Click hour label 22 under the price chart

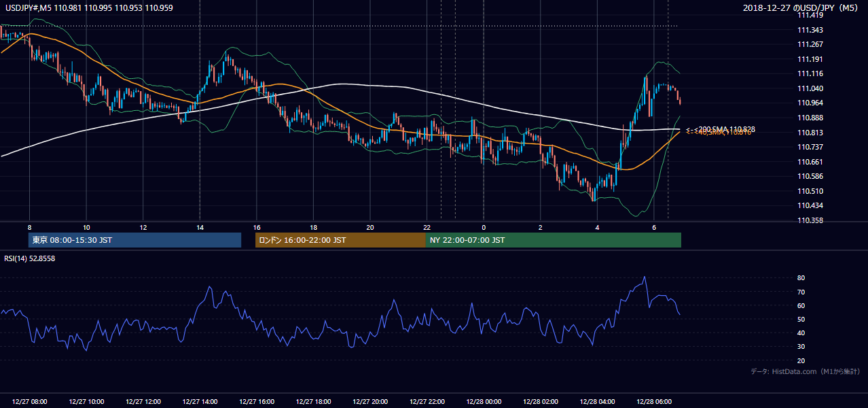click(x=427, y=227)
